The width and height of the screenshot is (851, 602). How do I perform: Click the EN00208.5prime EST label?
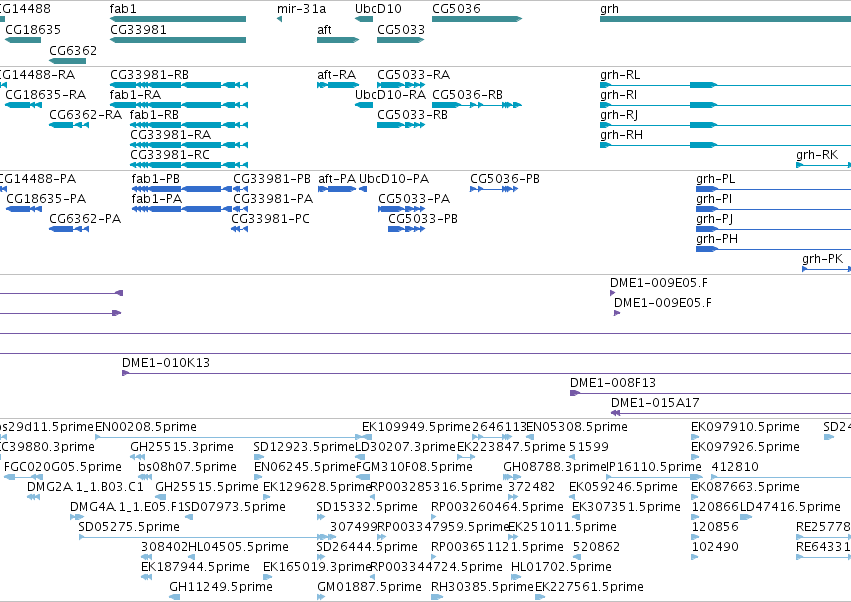146,427
